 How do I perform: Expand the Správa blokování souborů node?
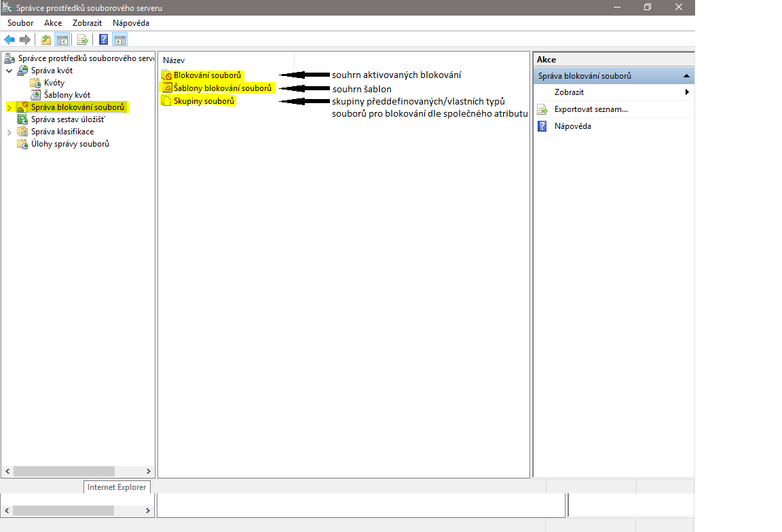9,107
